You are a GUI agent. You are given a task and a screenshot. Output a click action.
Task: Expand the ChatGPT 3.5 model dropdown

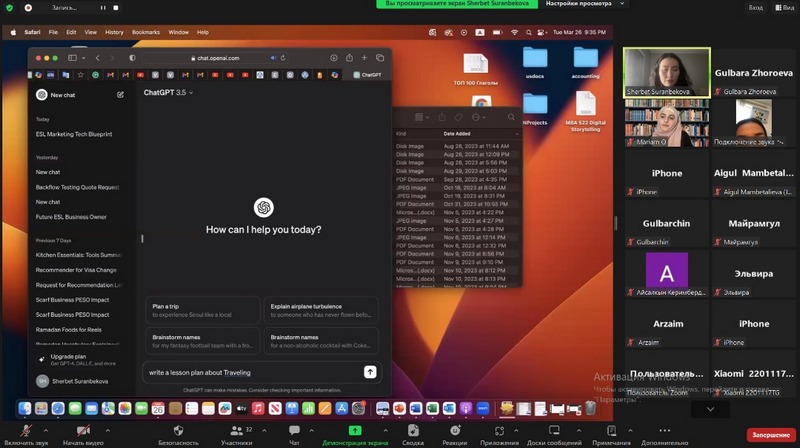tap(168, 92)
